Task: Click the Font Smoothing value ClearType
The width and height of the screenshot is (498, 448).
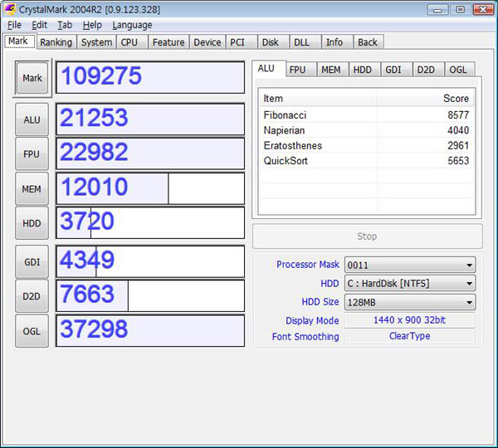Action: [410, 336]
